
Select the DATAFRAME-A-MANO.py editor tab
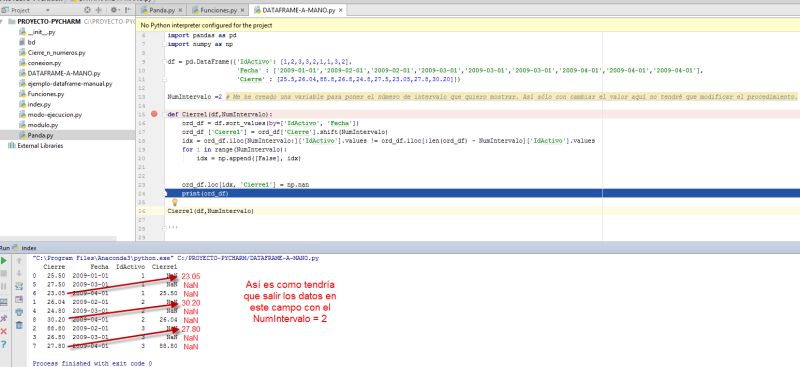pos(299,10)
